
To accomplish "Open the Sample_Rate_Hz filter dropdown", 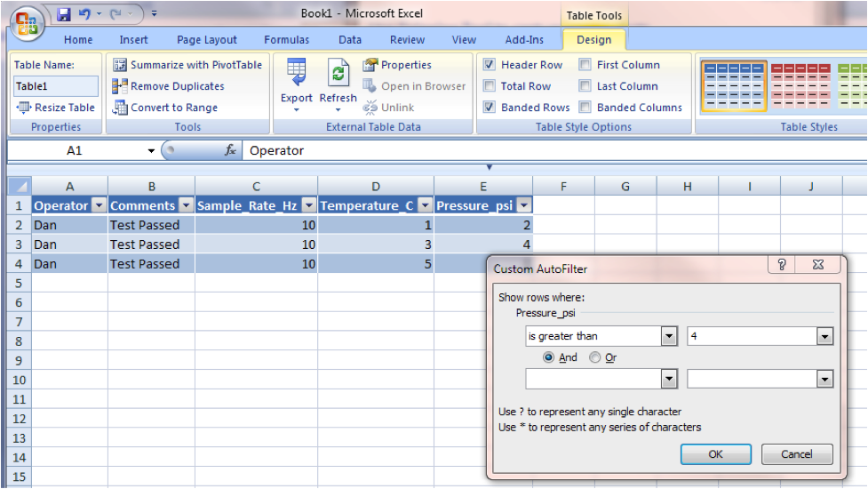I will pos(309,205).
